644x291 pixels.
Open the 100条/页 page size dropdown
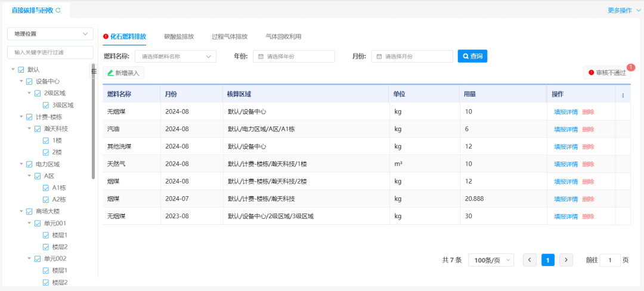[x=491, y=260]
